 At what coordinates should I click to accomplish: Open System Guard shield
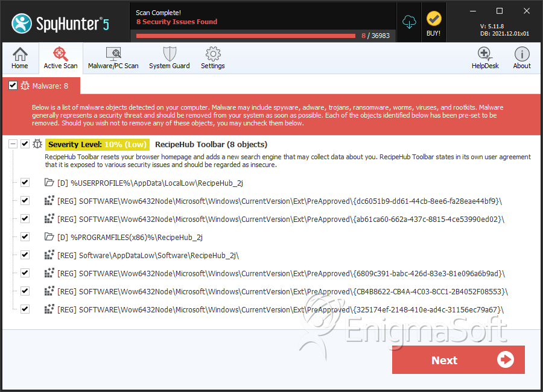(170, 58)
